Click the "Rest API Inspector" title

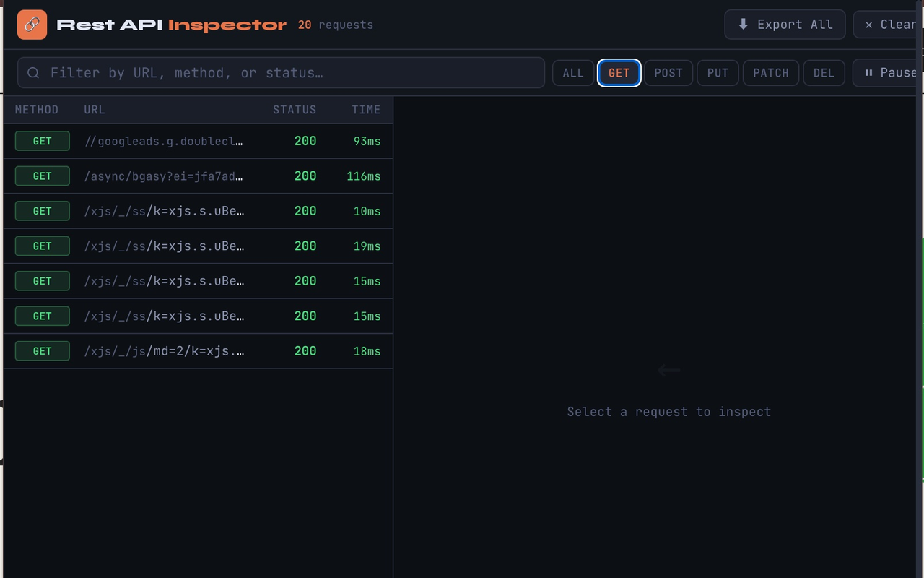[172, 25]
